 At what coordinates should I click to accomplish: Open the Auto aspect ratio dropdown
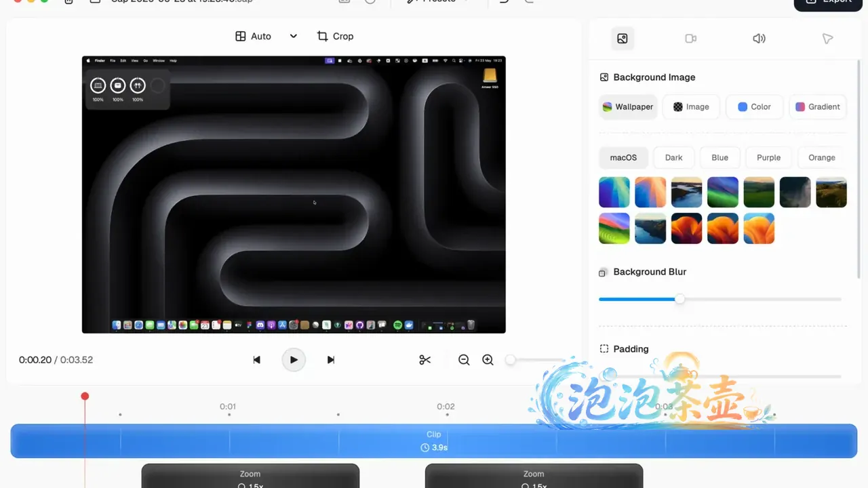coord(266,37)
